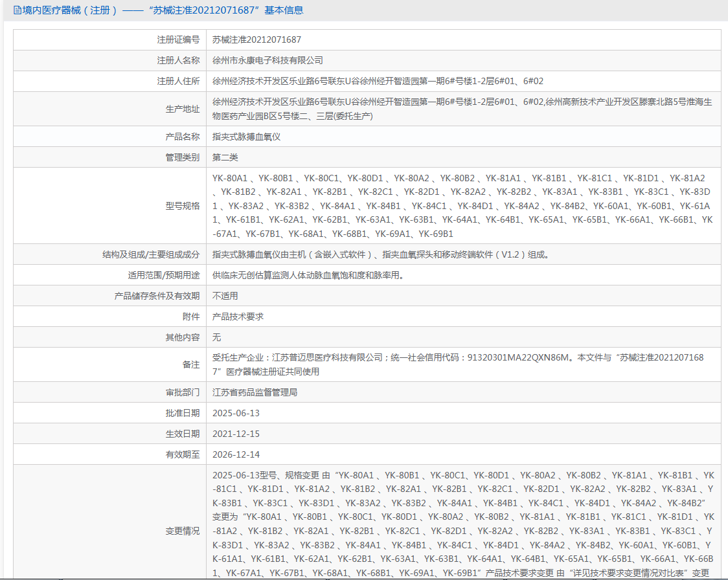Select the 备注 text about 江苏普迈思医疗科技有限公司
Viewport: 728px width, 580px height.
pos(458,364)
